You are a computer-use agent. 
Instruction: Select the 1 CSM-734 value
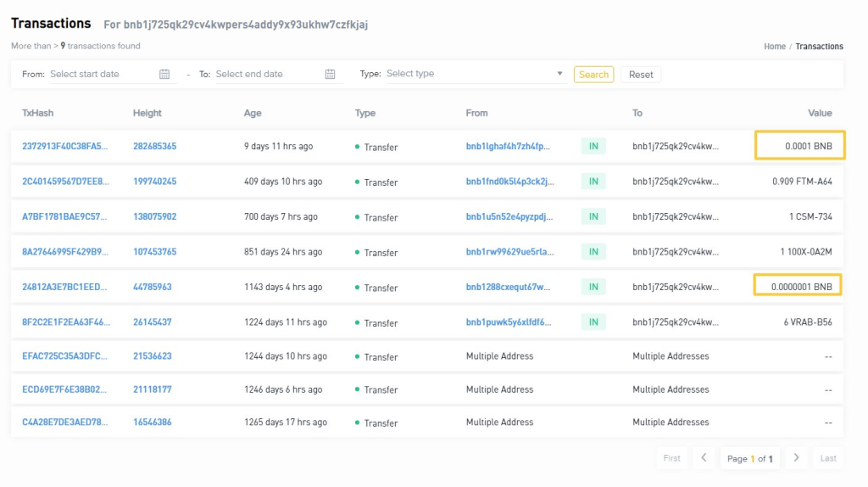[810, 216]
